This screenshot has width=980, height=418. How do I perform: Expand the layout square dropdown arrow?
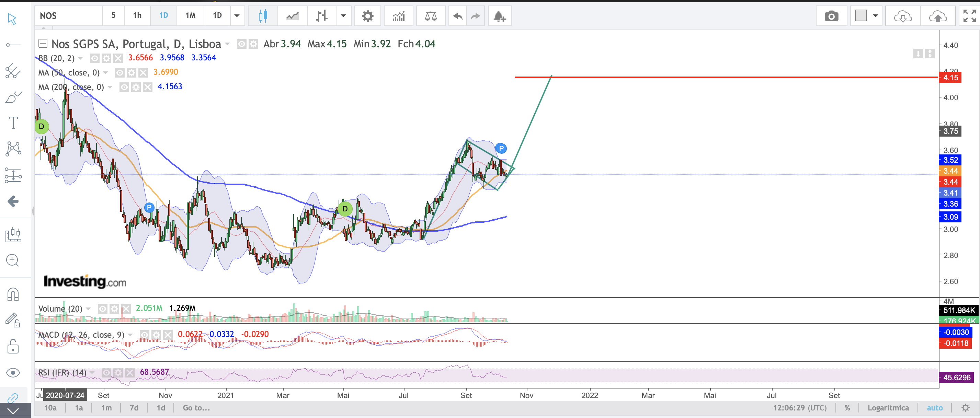(875, 15)
